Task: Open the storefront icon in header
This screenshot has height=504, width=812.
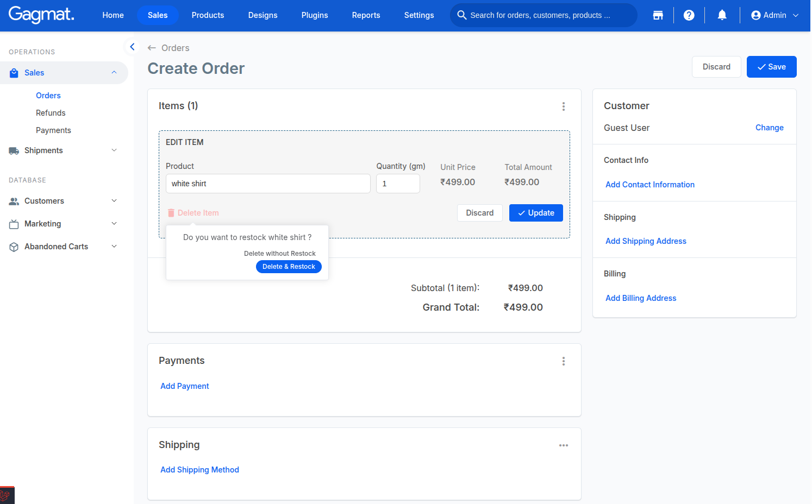Action: pos(658,15)
